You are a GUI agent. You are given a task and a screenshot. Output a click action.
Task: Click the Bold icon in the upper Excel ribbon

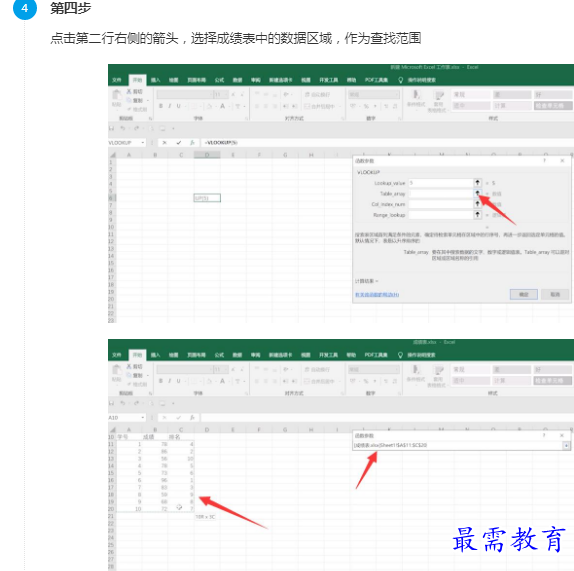point(161,106)
